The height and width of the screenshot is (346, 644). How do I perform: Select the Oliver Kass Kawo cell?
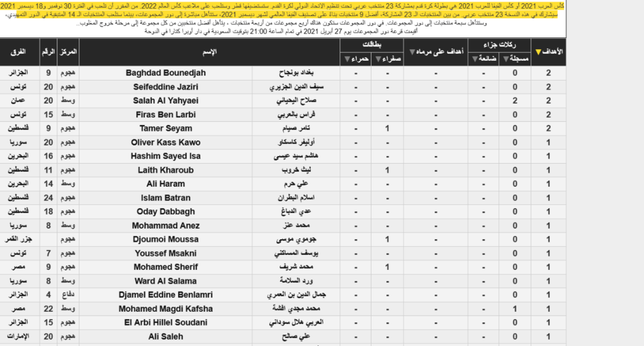[x=166, y=142]
